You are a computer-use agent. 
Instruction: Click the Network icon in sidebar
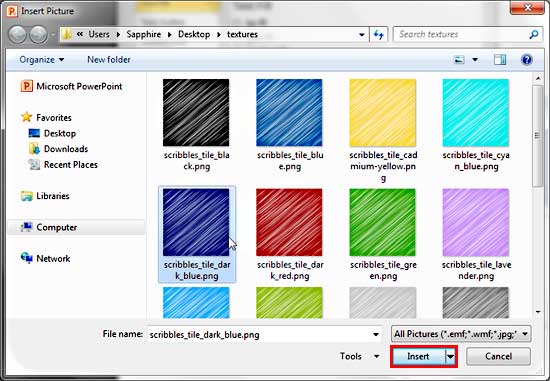pyautogui.click(x=27, y=258)
